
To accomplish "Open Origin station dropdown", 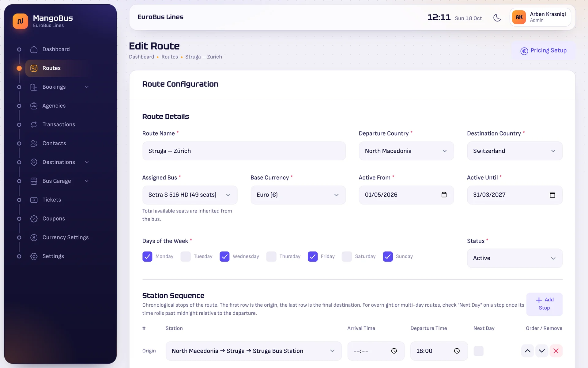I will click(254, 351).
